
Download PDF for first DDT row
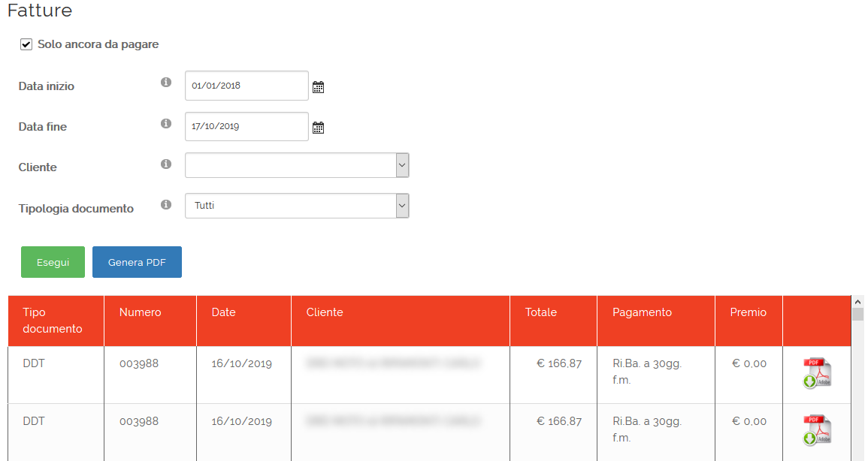(x=816, y=373)
